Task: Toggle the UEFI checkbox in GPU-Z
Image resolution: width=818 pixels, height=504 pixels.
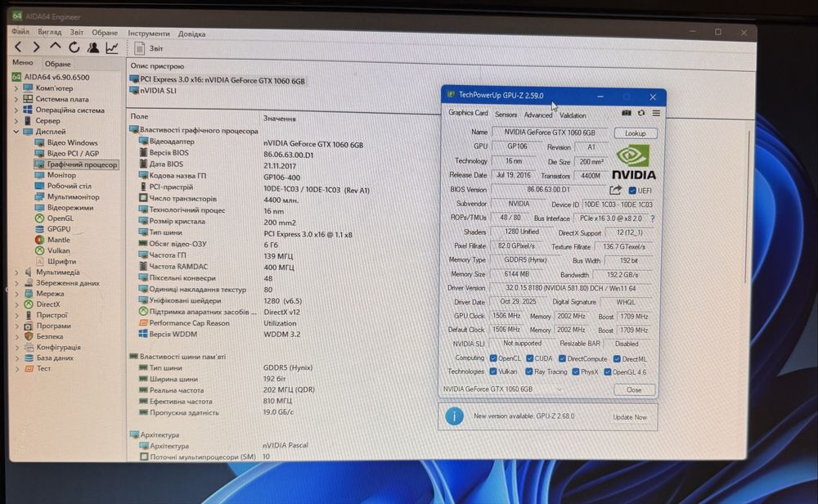Action: [632, 191]
